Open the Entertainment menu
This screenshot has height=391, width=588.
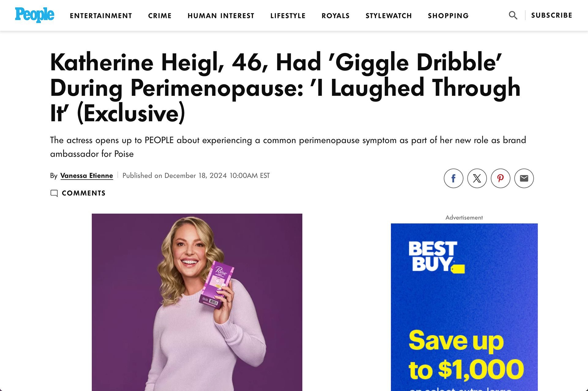coord(101,16)
